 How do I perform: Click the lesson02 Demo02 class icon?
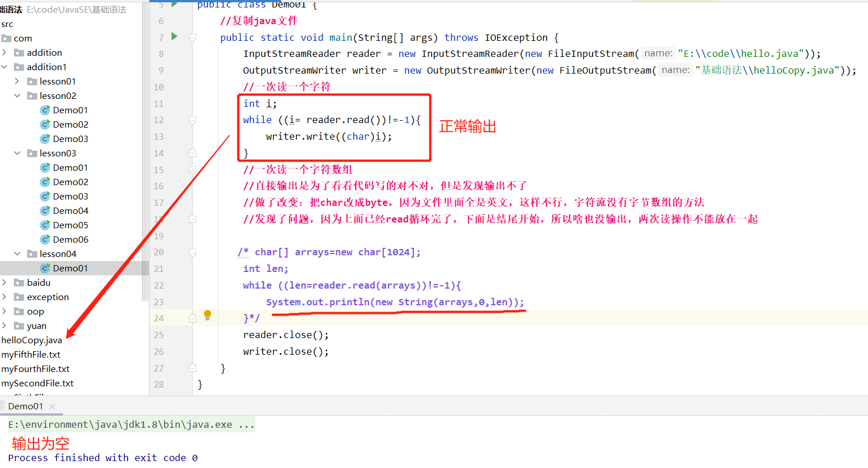click(x=45, y=124)
